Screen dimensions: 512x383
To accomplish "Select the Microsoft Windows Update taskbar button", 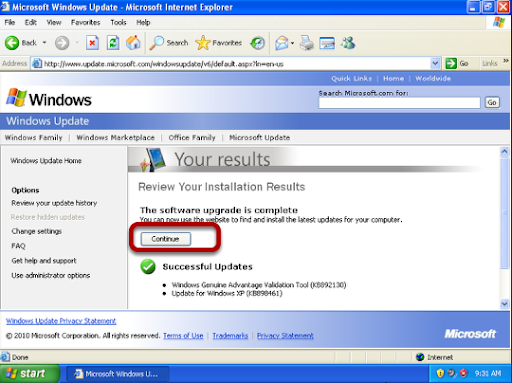I will (117, 374).
